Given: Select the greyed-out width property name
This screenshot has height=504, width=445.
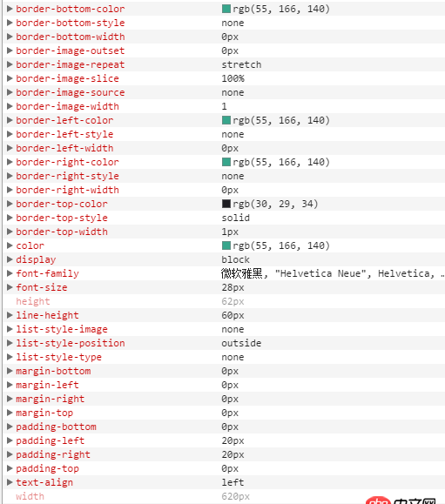Looking at the screenshot, I should pos(30,496).
